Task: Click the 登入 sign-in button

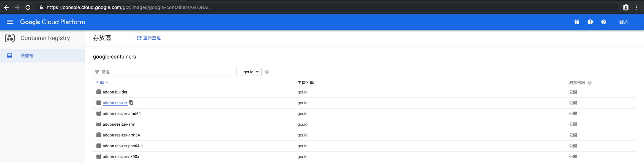Action: [x=624, y=22]
